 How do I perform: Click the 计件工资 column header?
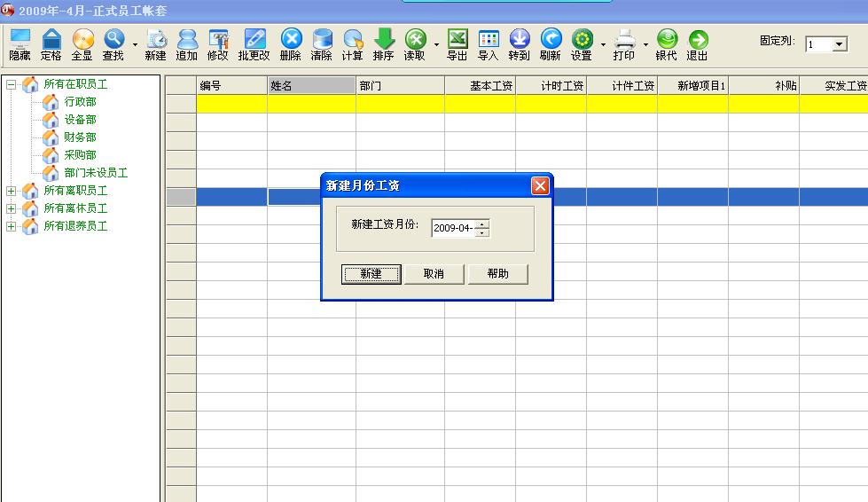click(622, 86)
